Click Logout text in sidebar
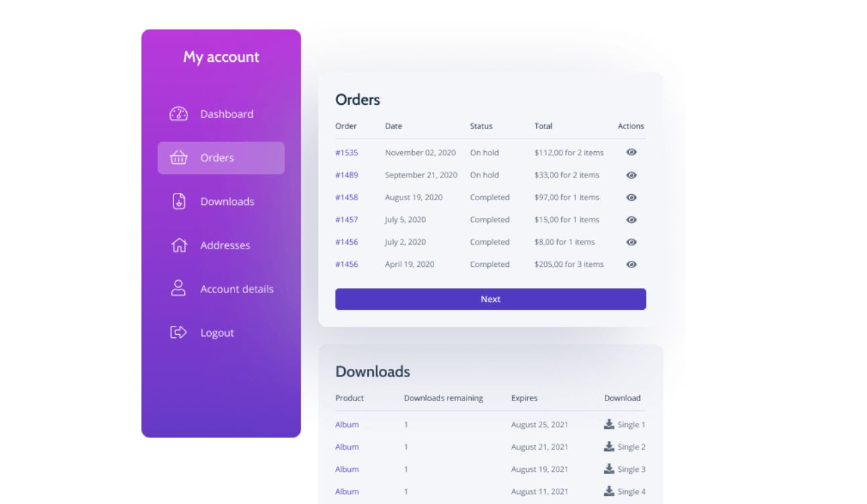 point(217,333)
